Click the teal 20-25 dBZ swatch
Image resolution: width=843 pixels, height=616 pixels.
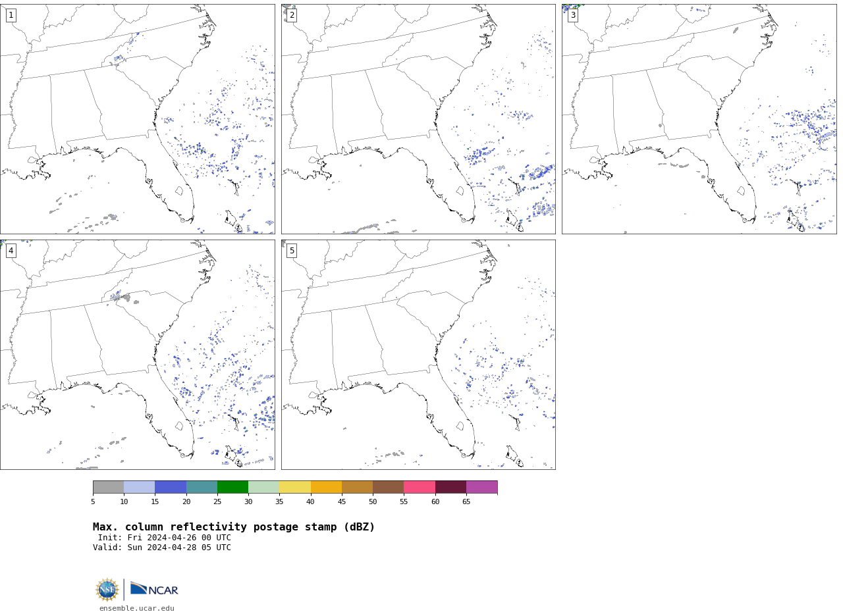[202, 487]
